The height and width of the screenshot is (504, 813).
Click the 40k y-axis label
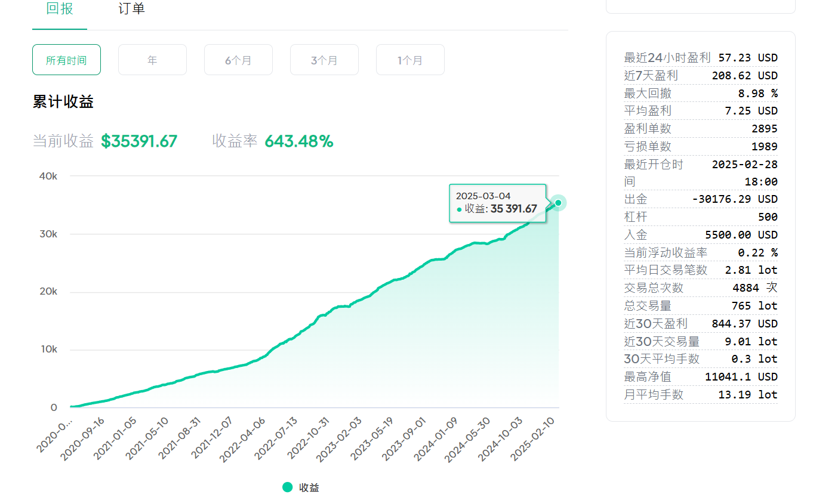point(48,177)
